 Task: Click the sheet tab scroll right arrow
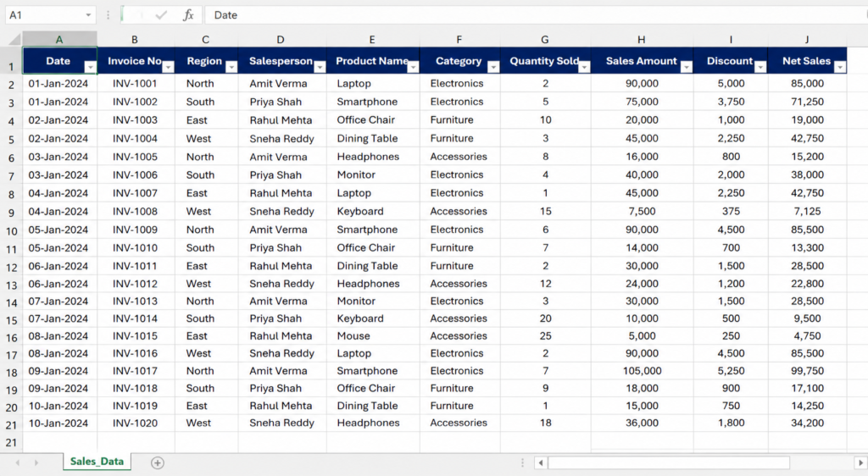pos(36,462)
